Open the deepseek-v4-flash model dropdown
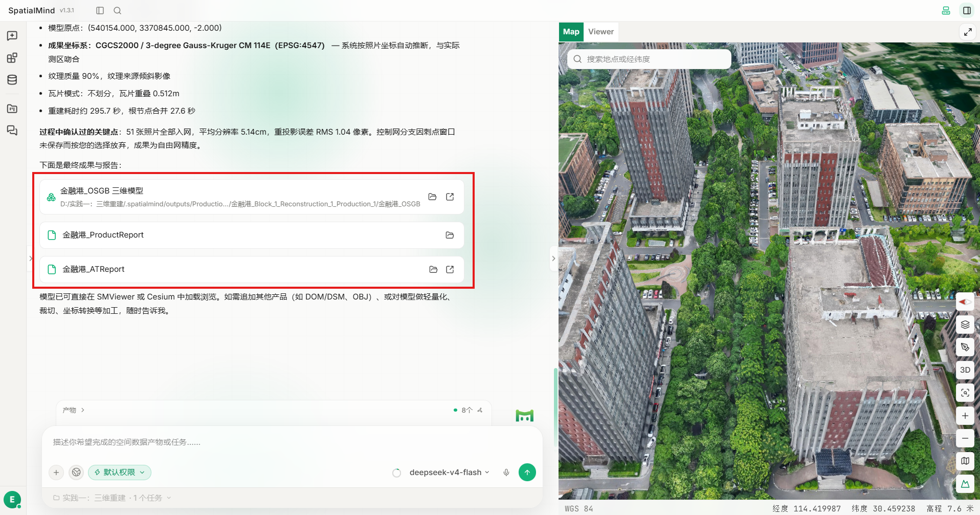 [449, 473]
